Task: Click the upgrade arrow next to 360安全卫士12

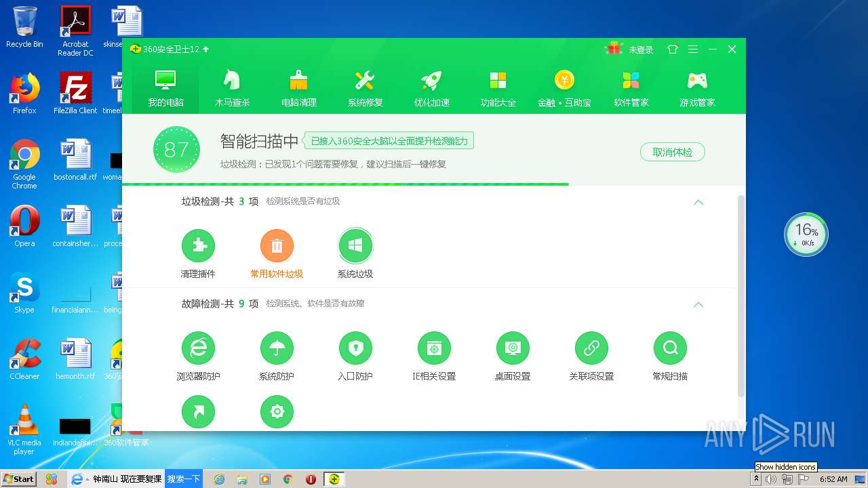Action: point(206,49)
